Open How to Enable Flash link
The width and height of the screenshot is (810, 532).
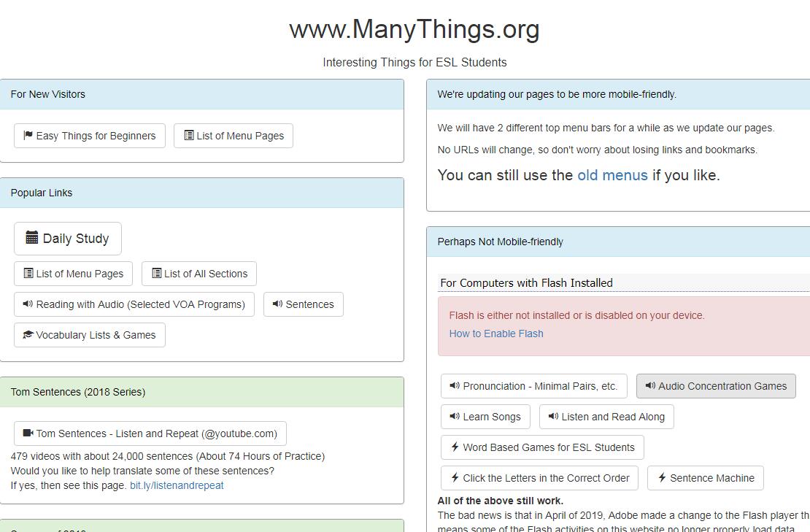[x=496, y=334]
